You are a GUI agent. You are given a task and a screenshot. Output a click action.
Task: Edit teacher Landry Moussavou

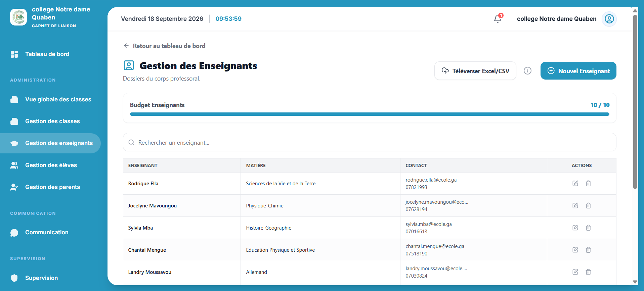[575, 272]
